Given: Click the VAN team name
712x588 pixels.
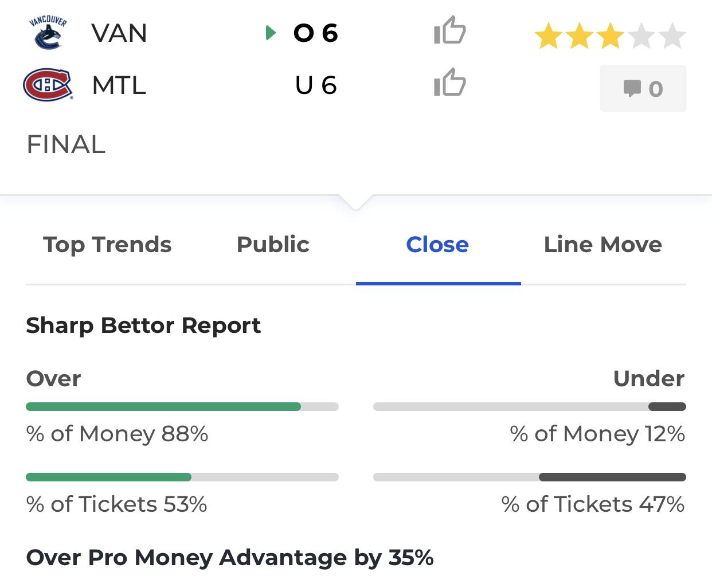Looking at the screenshot, I should point(119,33).
